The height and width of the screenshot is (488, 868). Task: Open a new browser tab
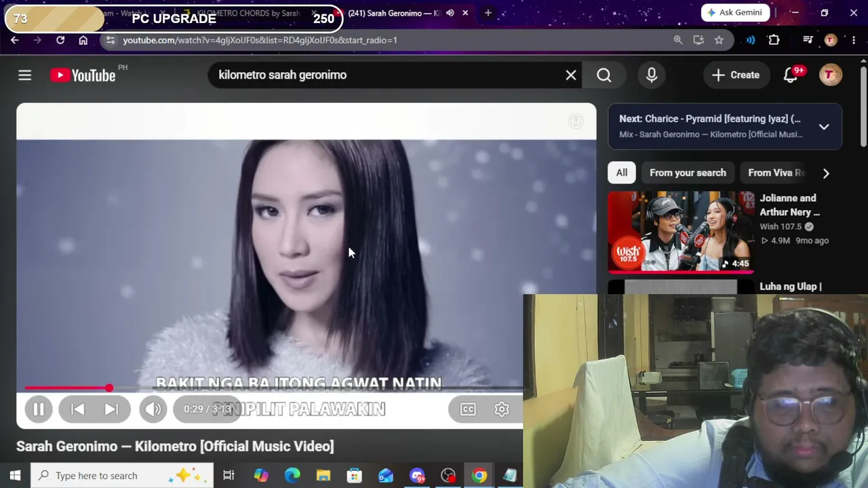[x=488, y=13]
